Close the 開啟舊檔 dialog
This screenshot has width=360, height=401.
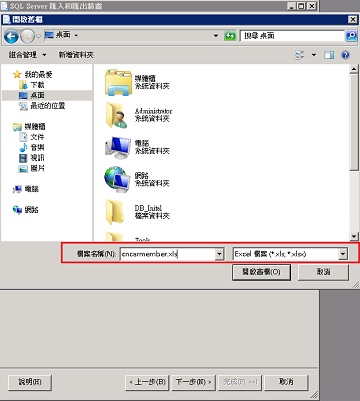pos(352,20)
